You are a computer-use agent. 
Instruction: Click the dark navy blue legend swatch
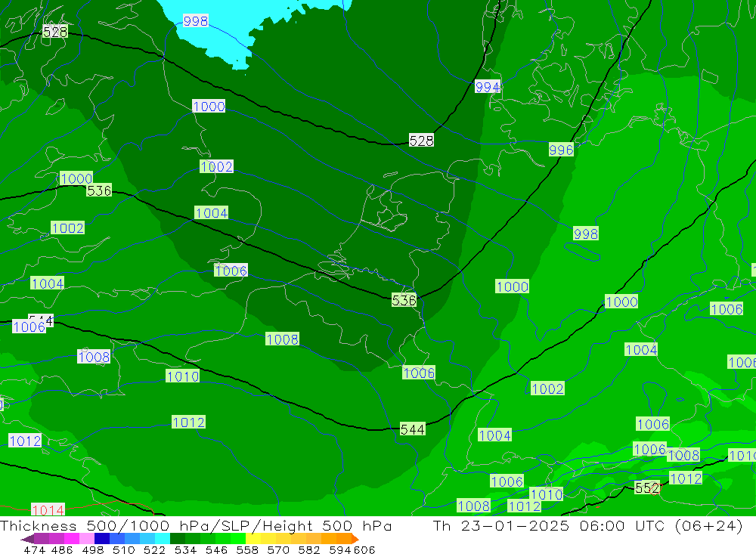[x=102, y=538]
